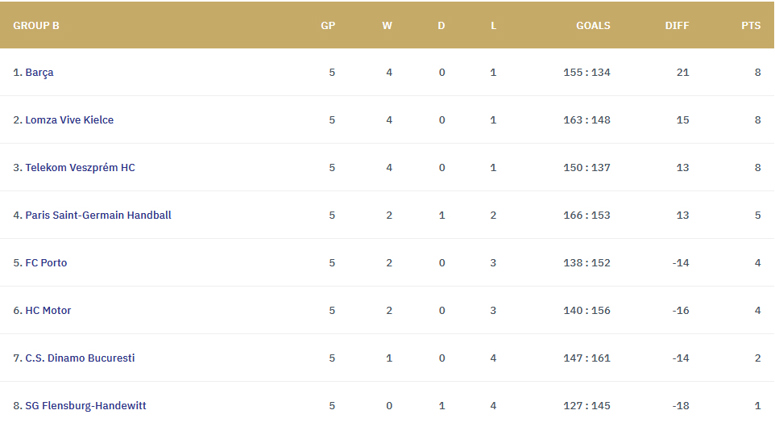This screenshot has height=426, width=775.
Task: Click the DIFF column header
Action: (x=677, y=26)
